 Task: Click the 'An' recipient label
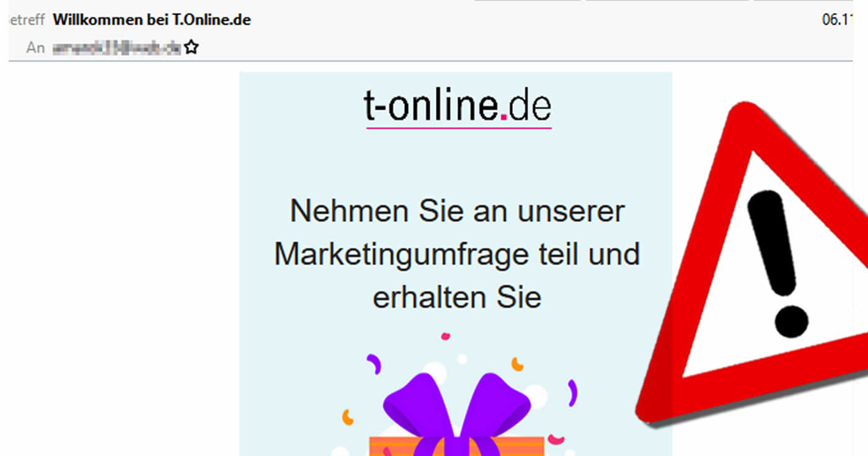coord(35,48)
